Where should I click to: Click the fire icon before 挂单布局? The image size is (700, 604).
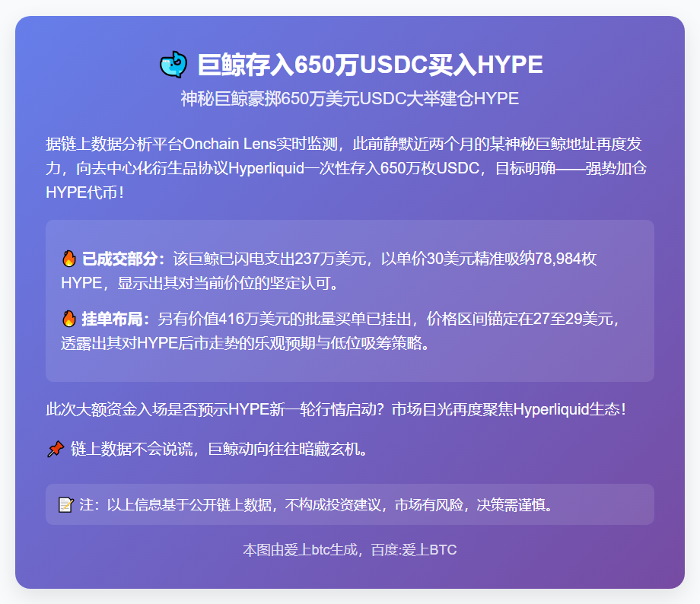69,319
